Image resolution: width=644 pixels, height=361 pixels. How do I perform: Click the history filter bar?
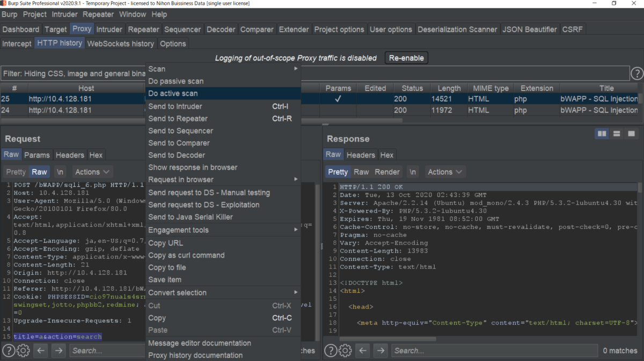[x=314, y=74]
